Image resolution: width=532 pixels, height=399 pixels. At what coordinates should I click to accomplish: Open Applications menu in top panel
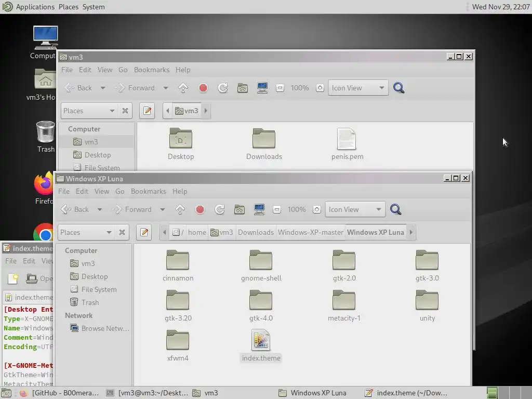(35, 7)
